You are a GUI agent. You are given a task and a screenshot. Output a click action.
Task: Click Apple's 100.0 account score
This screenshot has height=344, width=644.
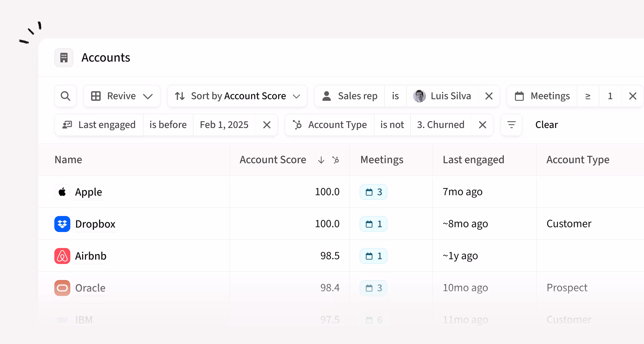327,192
